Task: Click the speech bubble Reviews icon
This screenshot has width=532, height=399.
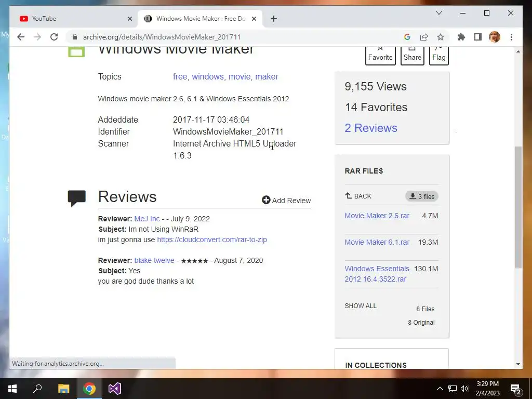Action: coord(77,198)
